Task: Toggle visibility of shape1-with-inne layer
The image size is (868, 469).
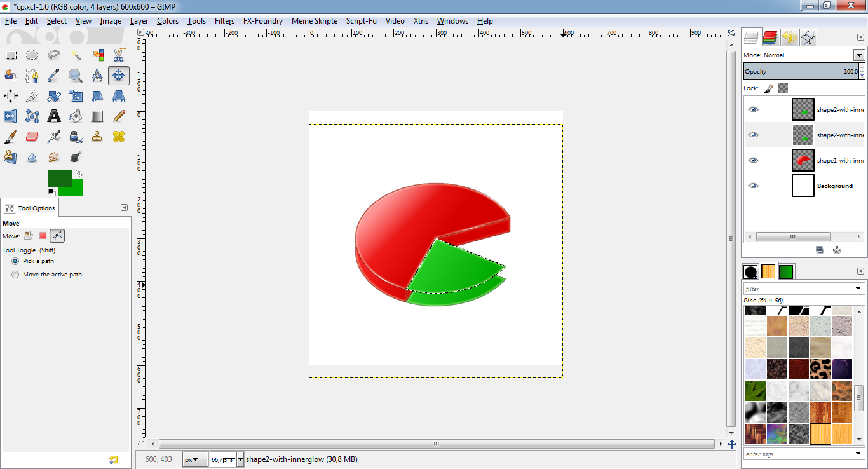Action: (753, 160)
